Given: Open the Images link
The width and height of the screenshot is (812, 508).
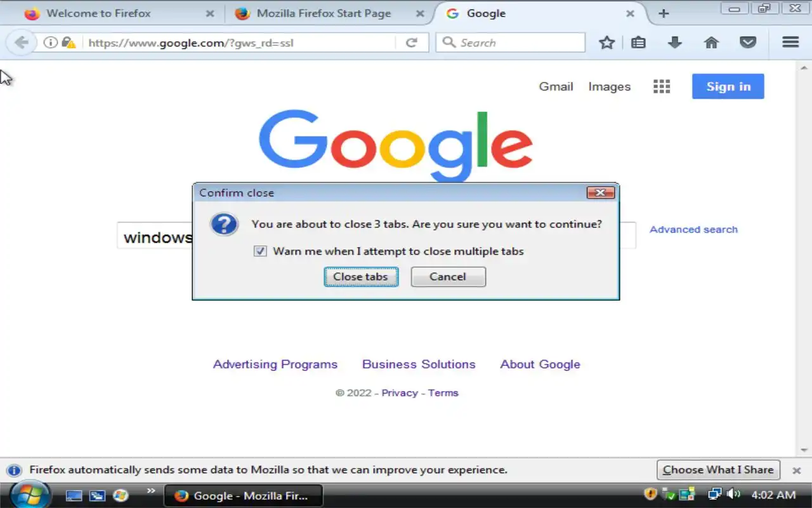Looking at the screenshot, I should [x=609, y=87].
